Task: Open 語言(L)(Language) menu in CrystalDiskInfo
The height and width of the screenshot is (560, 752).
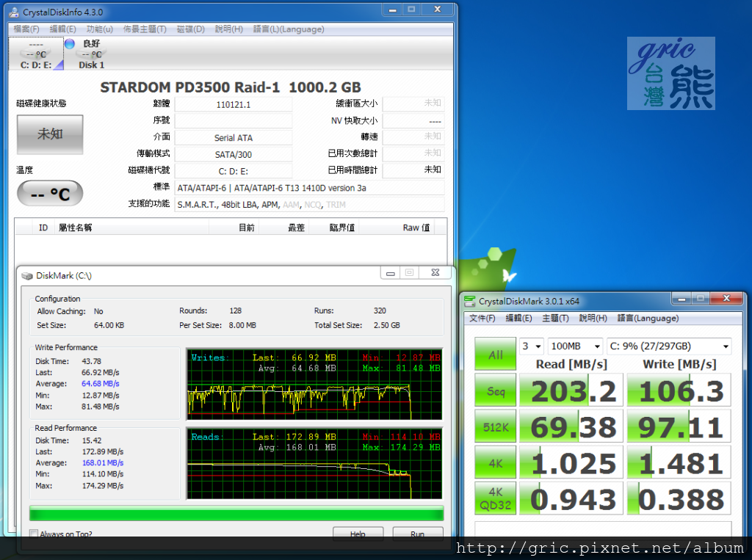Action: click(289, 29)
